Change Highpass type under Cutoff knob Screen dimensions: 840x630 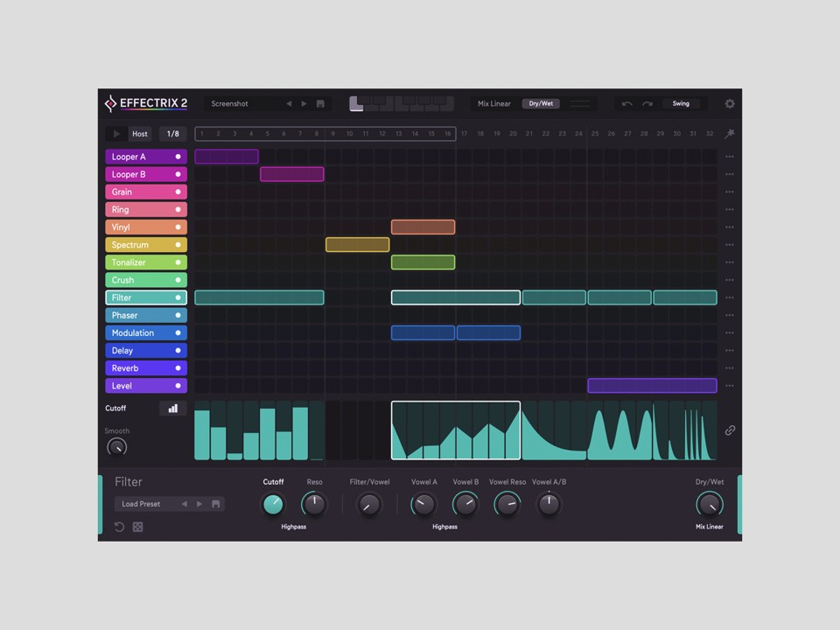(294, 527)
